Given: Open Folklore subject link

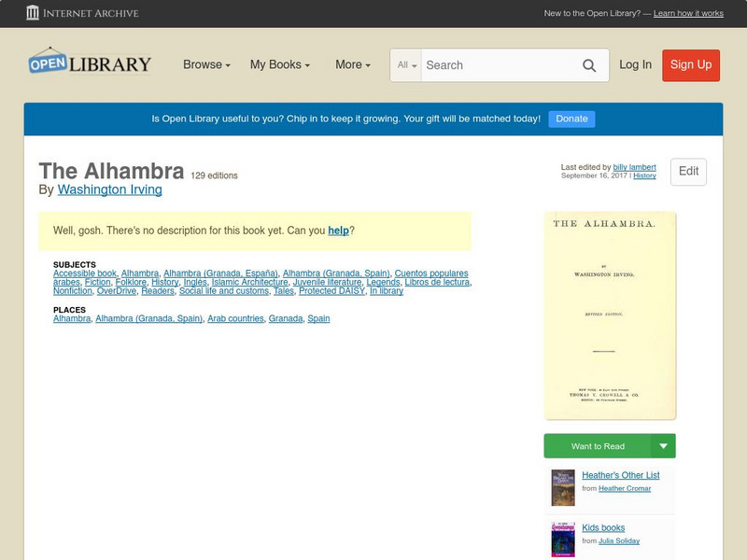Looking at the screenshot, I should pyautogui.click(x=131, y=282).
